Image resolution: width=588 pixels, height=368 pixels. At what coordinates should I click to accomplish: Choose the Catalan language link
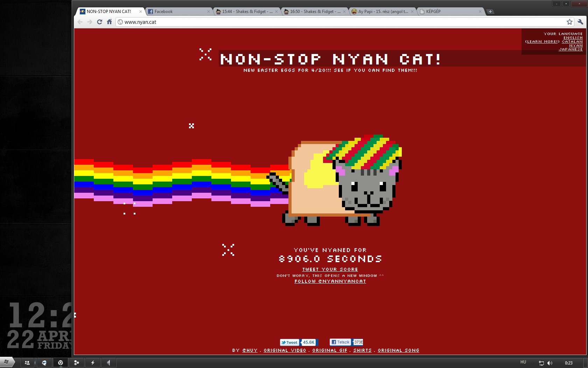click(572, 42)
